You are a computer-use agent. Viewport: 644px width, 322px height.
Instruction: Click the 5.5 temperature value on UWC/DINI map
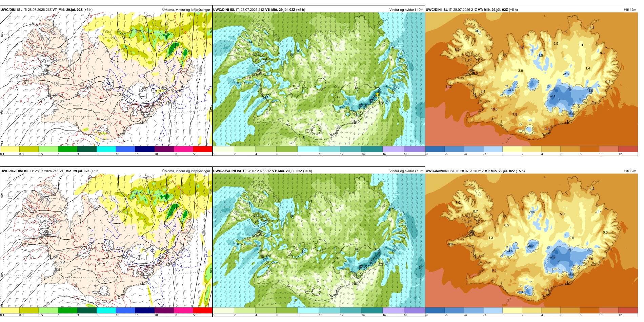coord(556,44)
